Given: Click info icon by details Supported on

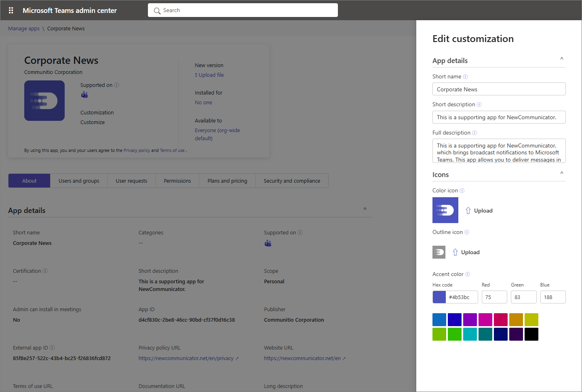Looking at the screenshot, I should click(x=300, y=232).
